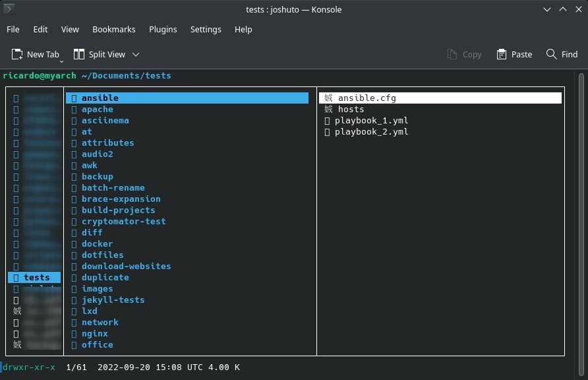
Task: Click the folder icon beside lxd
Action: (74, 311)
